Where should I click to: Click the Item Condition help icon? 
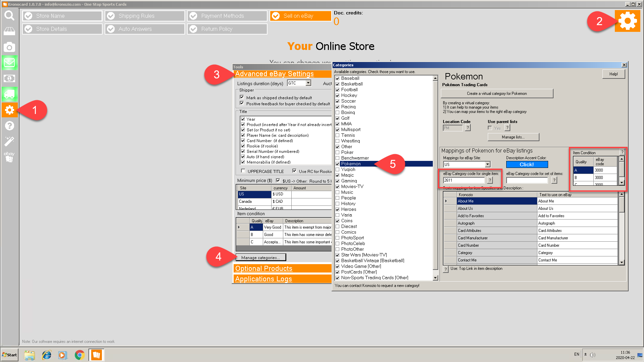[622, 152]
